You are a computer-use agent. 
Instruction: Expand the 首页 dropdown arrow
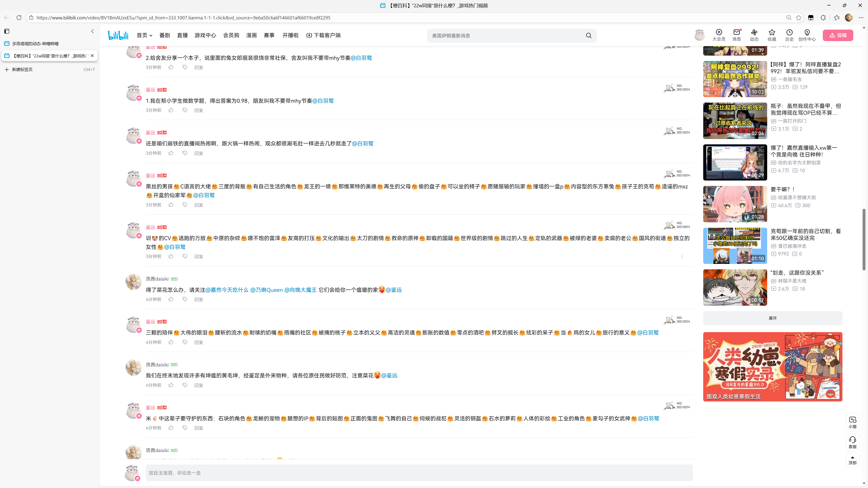151,35
